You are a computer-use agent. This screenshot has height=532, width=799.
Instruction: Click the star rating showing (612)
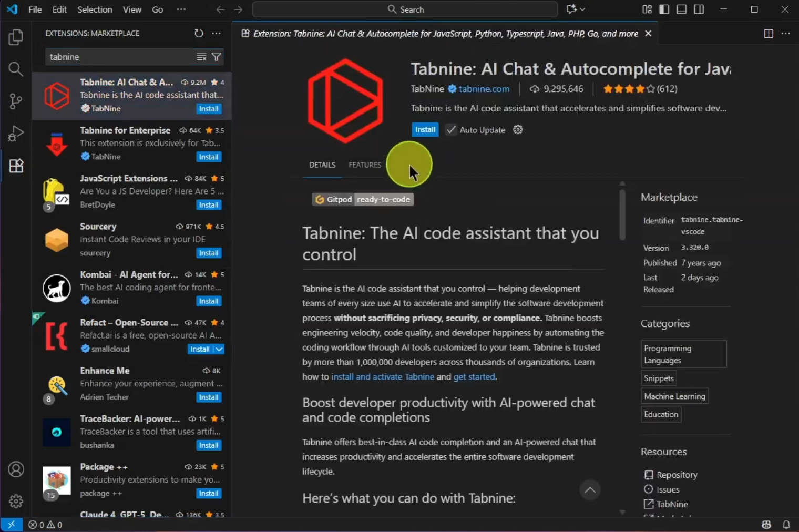[x=640, y=89]
